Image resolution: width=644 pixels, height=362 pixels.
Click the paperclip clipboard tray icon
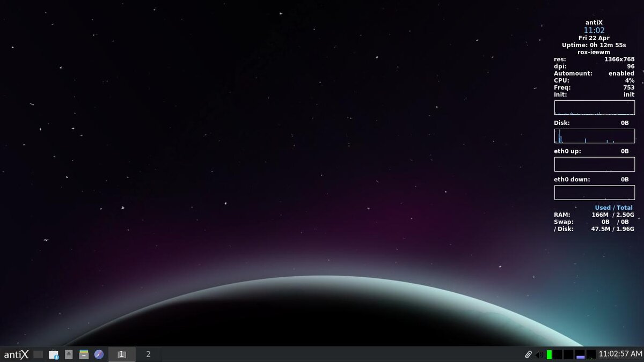529,354
